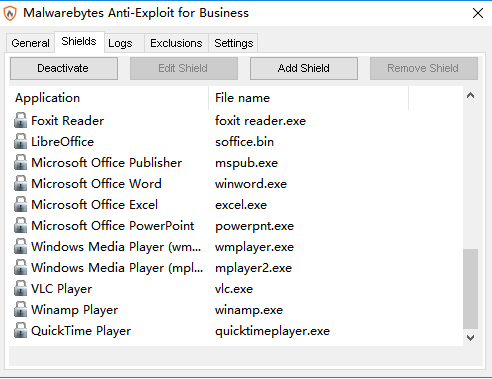Click the Deactivate button

[x=64, y=68]
